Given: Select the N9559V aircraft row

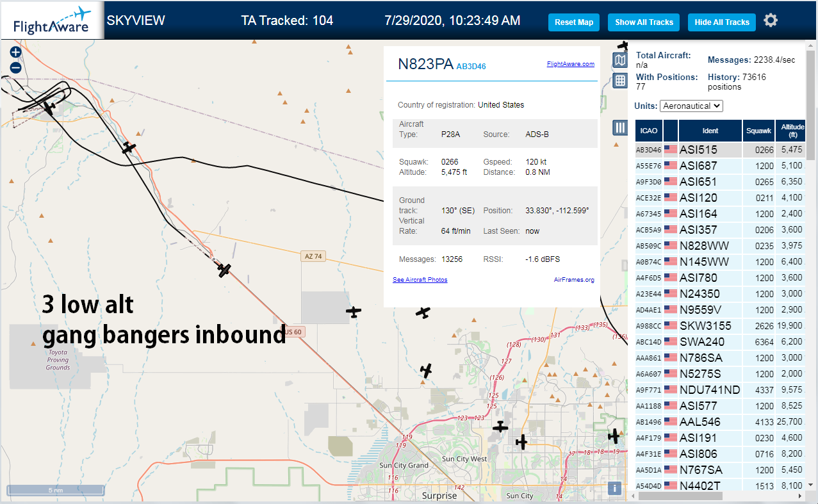Looking at the screenshot, I should [720, 310].
